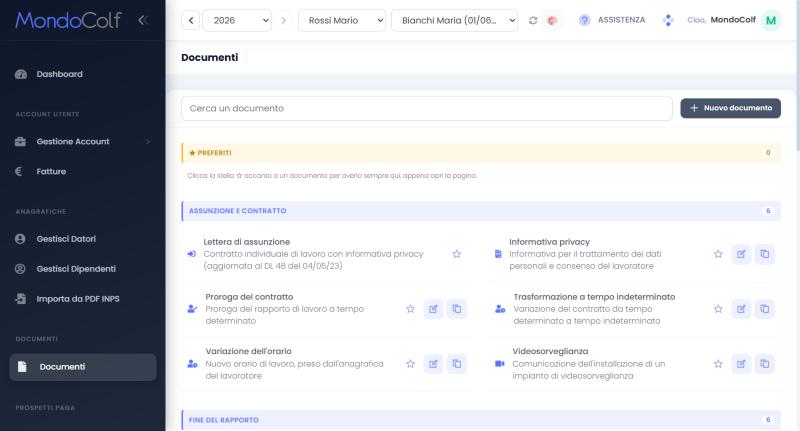800x431 pixels.
Task: Collapse the sidebar with double chevron icon
Action: tap(143, 20)
